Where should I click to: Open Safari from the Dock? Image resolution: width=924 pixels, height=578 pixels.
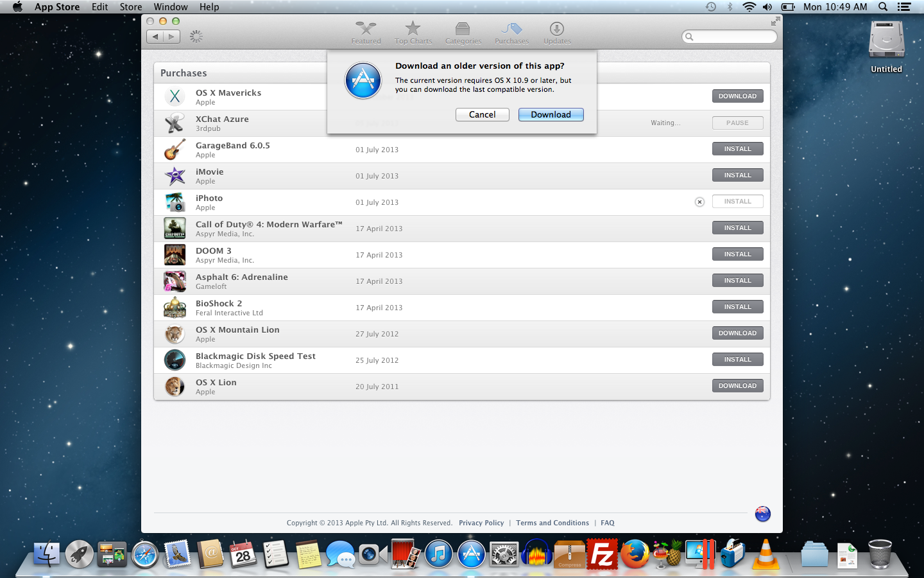click(x=145, y=554)
